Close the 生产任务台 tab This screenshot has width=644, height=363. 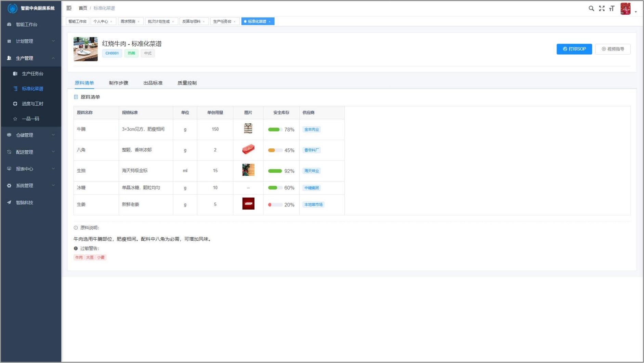coord(235,22)
